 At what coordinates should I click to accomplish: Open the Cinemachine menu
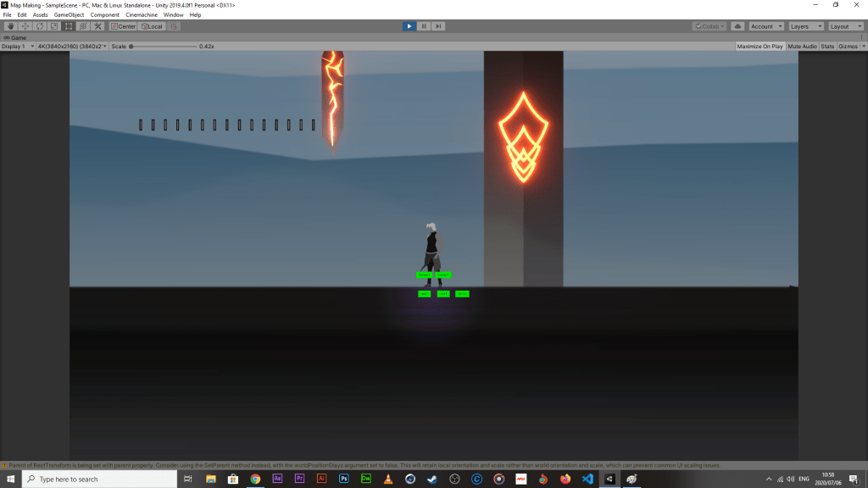pyautogui.click(x=142, y=15)
